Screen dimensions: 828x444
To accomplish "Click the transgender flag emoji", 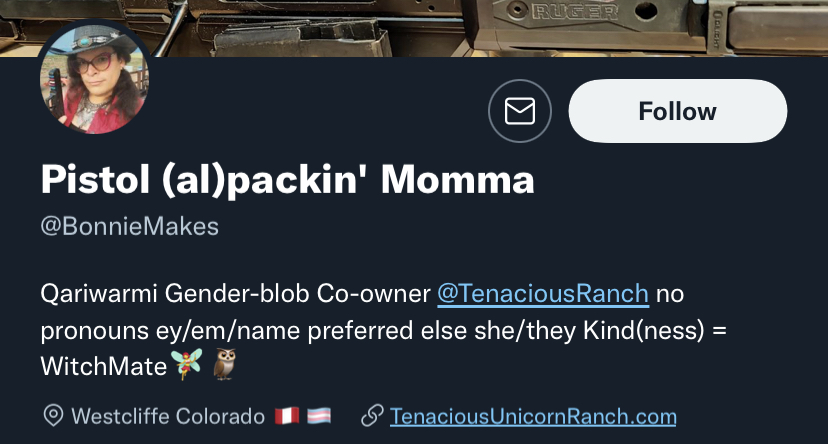I will (x=319, y=416).
